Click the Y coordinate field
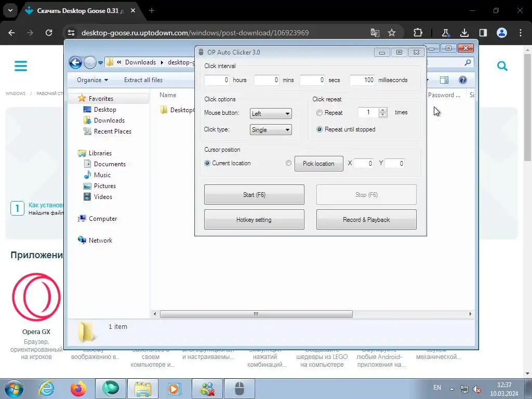The image size is (532, 399). pos(395,164)
